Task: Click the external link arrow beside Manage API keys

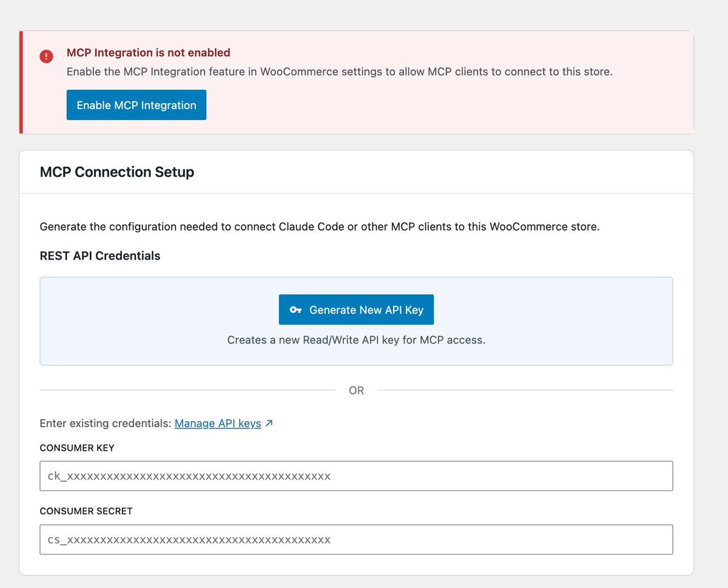Action: pyautogui.click(x=269, y=423)
